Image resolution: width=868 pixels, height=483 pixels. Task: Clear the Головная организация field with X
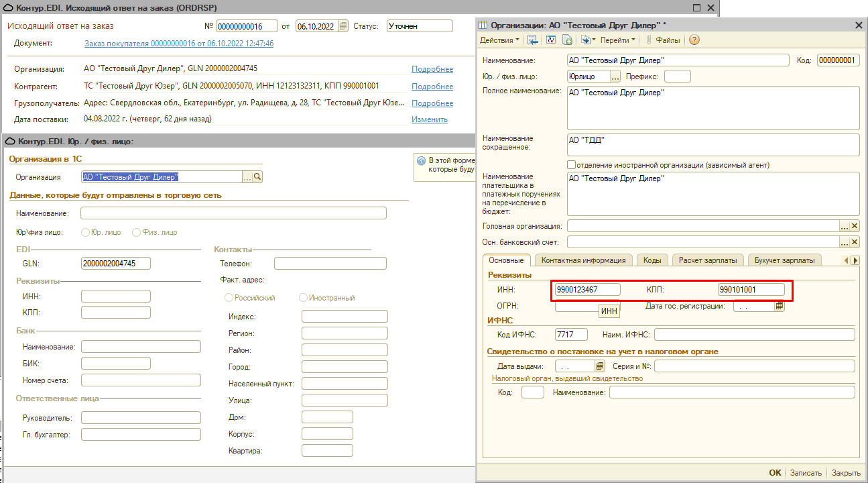point(855,226)
